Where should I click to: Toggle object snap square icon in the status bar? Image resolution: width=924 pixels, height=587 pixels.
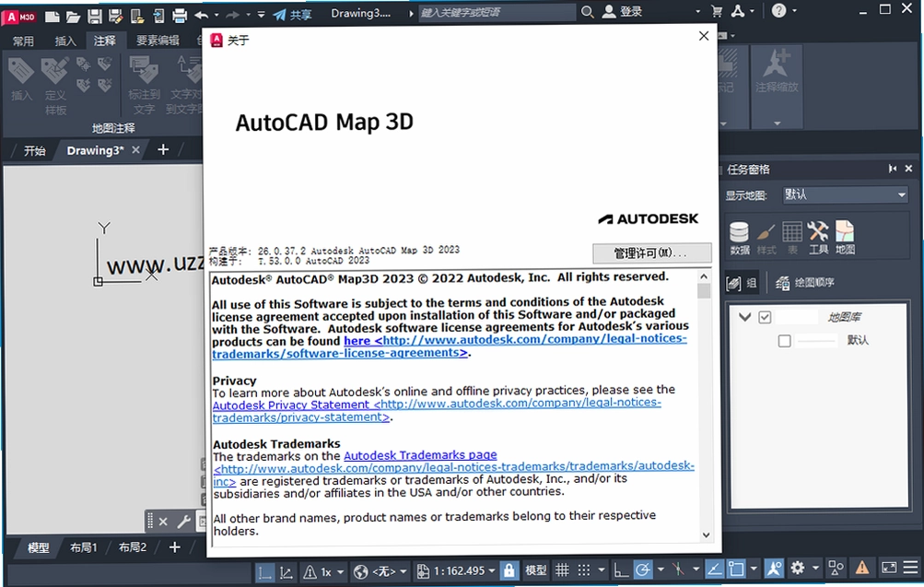click(x=736, y=569)
